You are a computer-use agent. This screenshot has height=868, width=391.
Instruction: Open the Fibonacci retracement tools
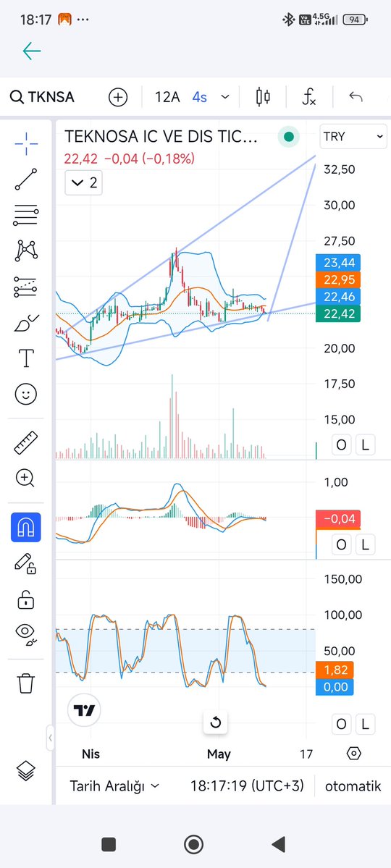[x=26, y=215]
